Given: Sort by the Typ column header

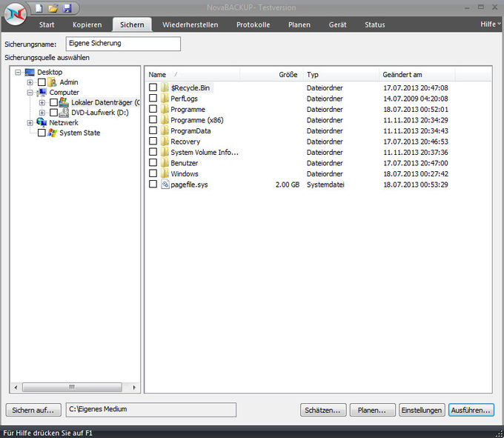Looking at the screenshot, I should tap(342, 75).
